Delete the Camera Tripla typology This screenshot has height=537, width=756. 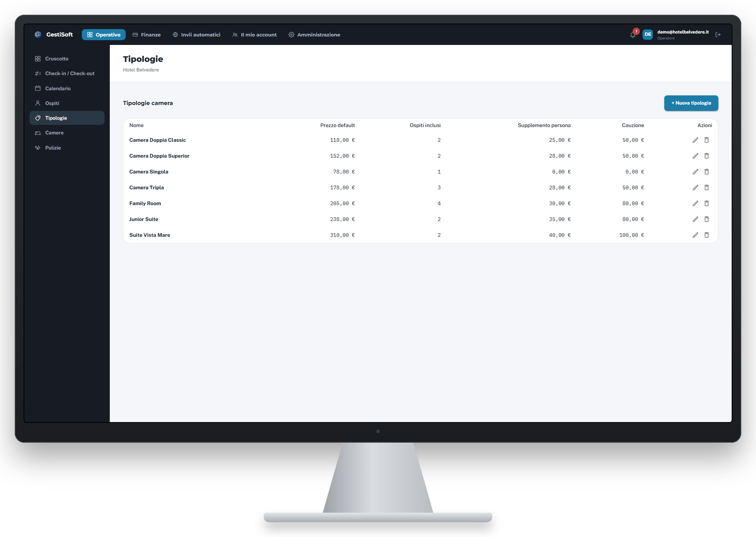click(707, 187)
